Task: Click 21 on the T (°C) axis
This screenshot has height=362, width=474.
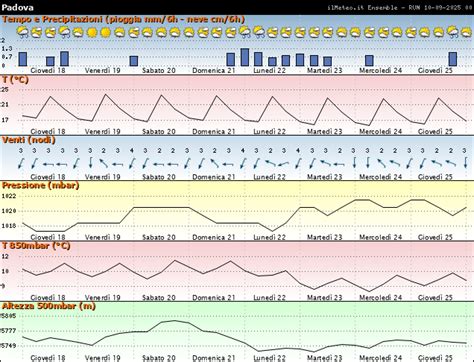Action: click(5, 105)
